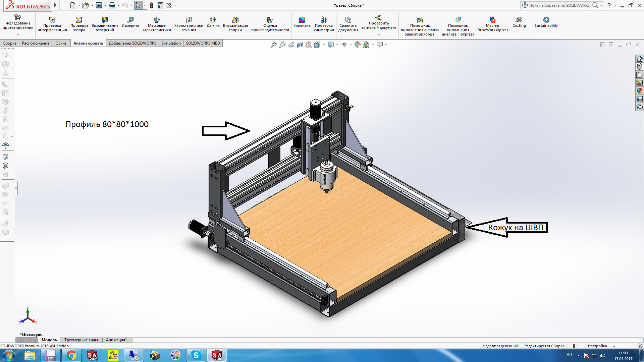644x362 pixels.
Task: Switch to Анимация1 bottom tab
Action: (x=116, y=340)
